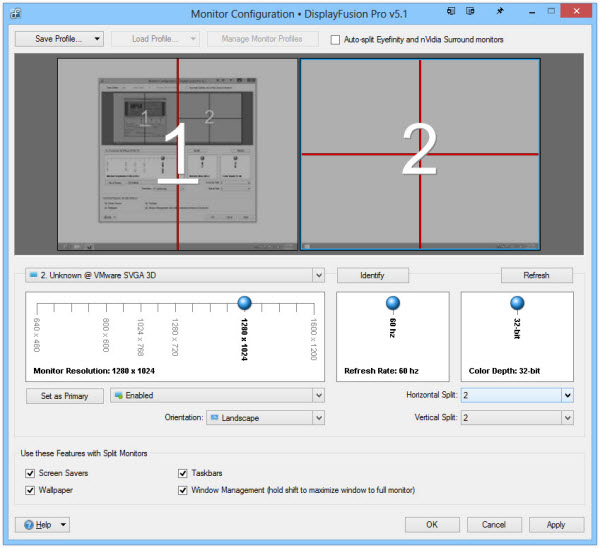Open the monitor selection dropdown for VMware SVGA 3D
This screenshot has height=548, width=600.
[x=318, y=276]
